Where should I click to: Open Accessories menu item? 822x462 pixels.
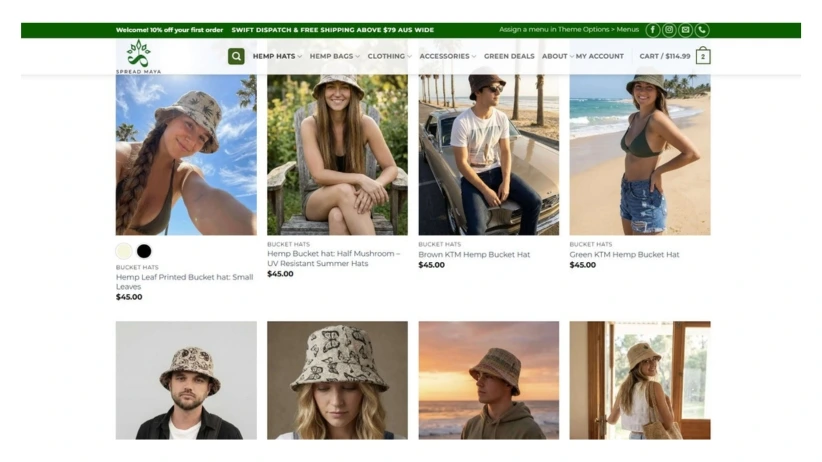(444, 56)
